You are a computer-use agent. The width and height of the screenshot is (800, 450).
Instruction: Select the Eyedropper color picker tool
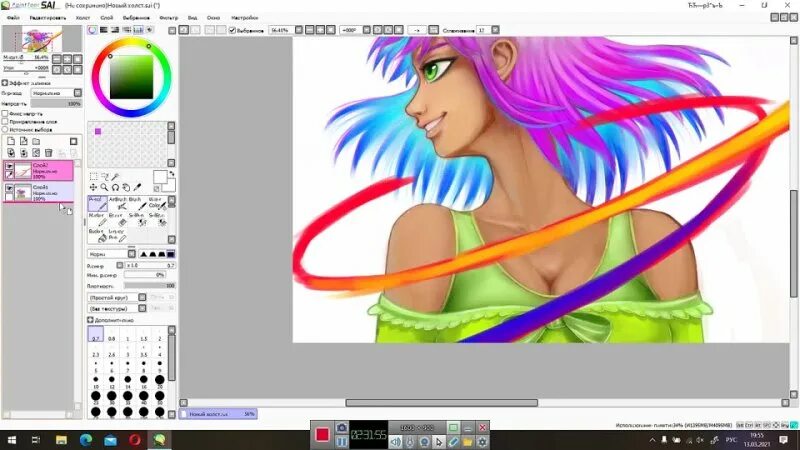tap(137, 188)
